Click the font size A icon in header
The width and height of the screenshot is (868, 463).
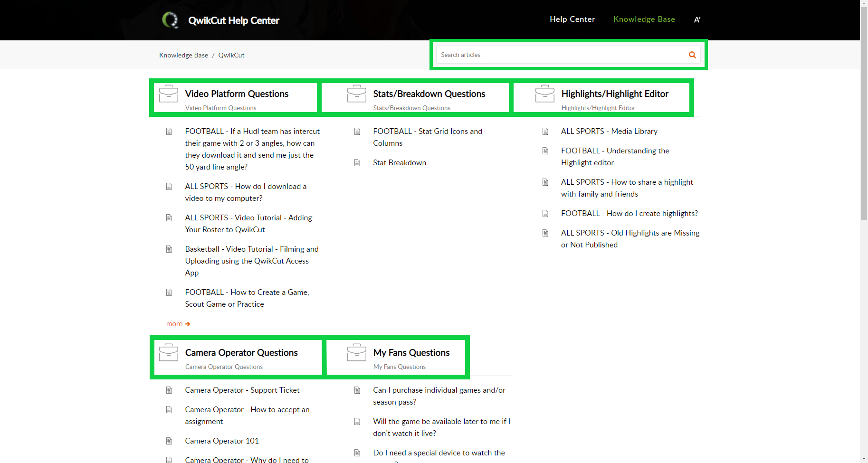(697, 20)
